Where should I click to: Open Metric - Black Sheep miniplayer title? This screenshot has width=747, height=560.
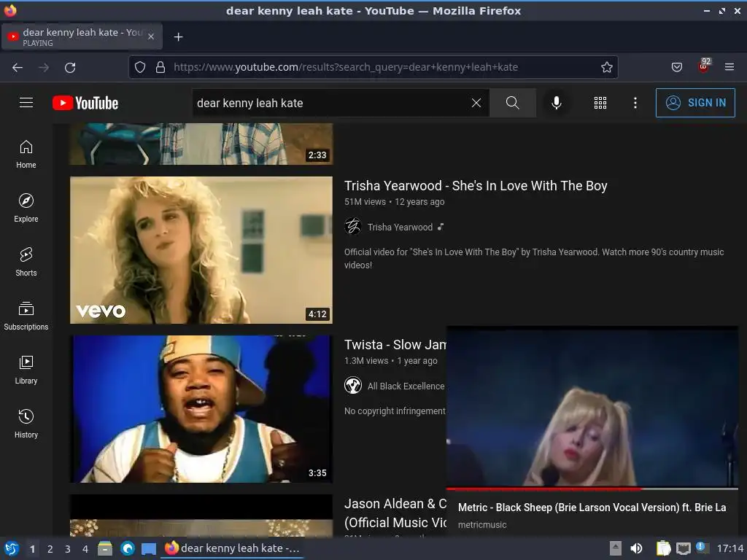pyautogui.click(x=592, y=507)
